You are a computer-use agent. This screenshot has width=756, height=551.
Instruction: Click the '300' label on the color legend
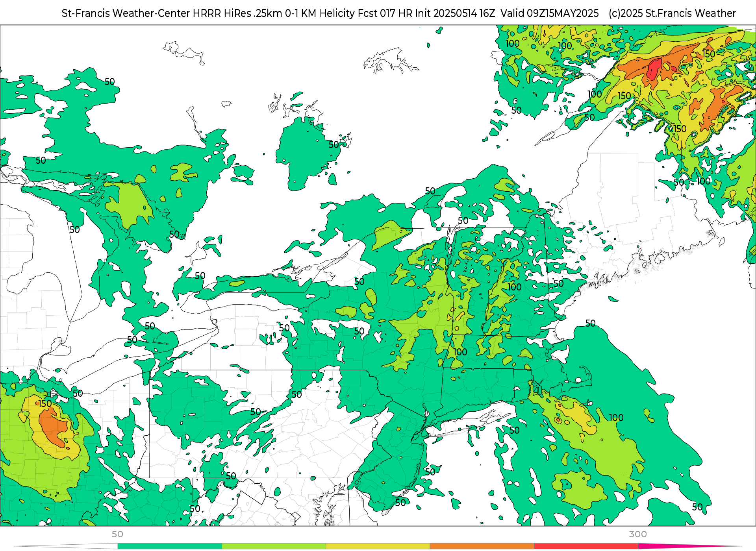pos(638,534)
